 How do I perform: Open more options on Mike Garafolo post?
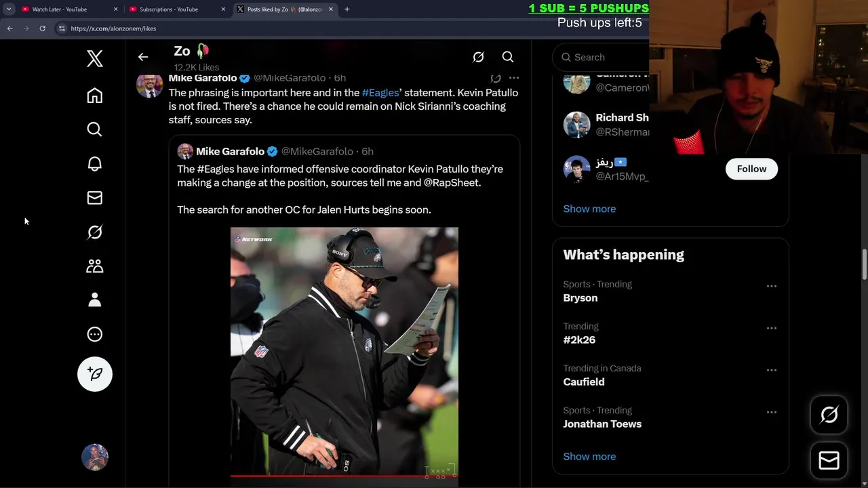pos(514,78)
